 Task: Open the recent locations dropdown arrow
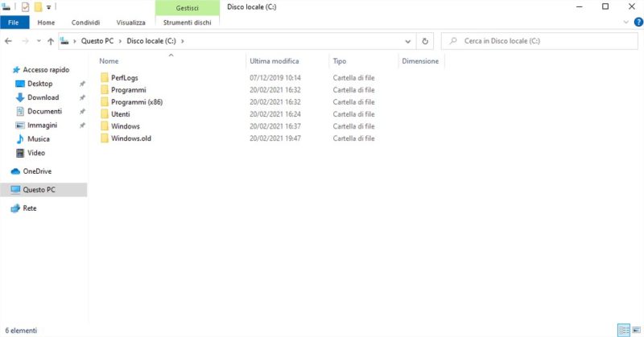coord(39,41)
